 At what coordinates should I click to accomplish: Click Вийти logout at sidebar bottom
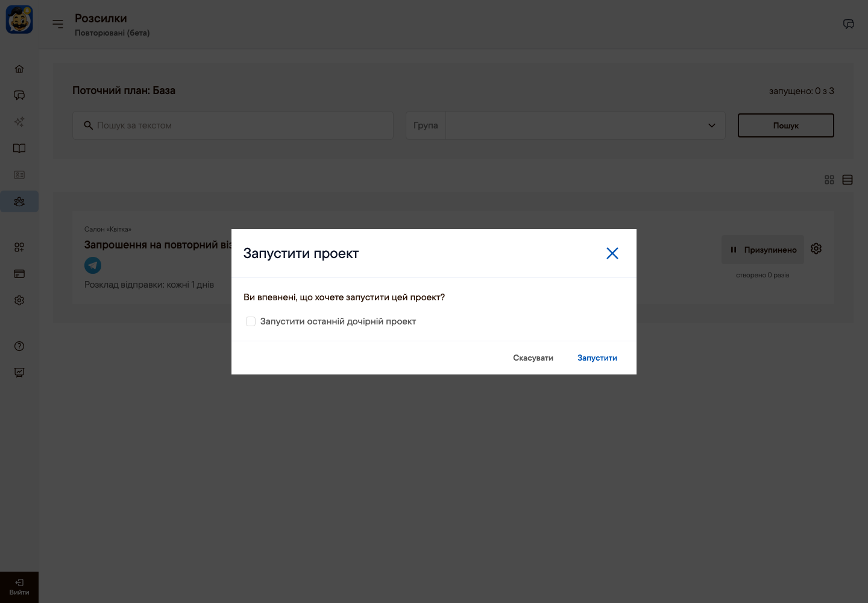(19, 587)
